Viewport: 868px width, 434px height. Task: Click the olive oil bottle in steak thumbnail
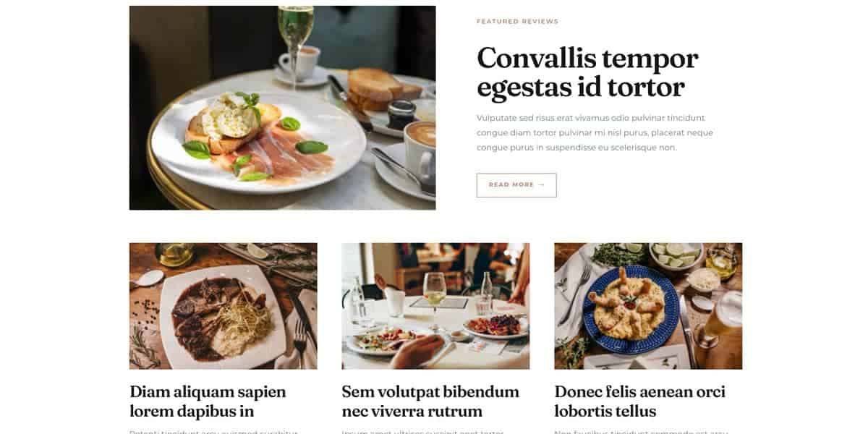[x=175, y=254]
